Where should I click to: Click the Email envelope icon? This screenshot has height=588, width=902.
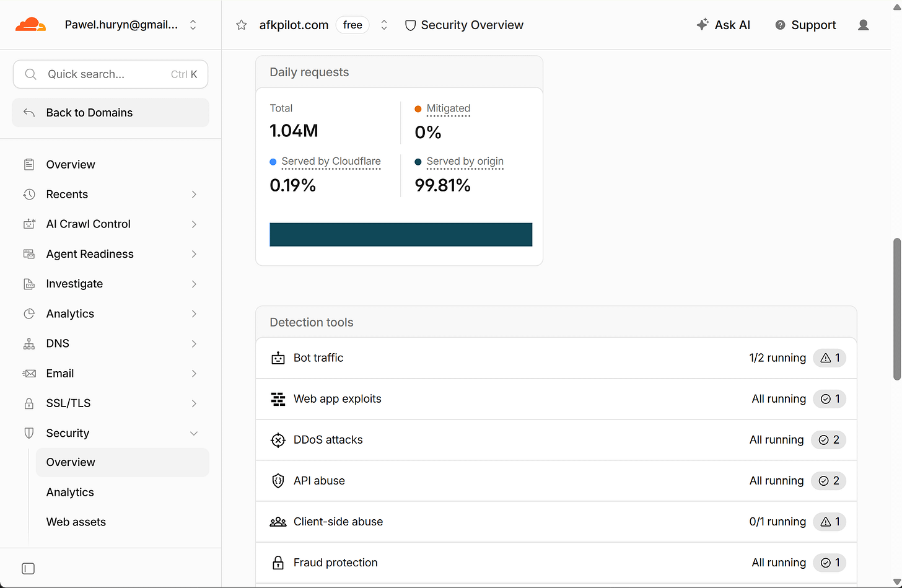(x=29, y=373)
